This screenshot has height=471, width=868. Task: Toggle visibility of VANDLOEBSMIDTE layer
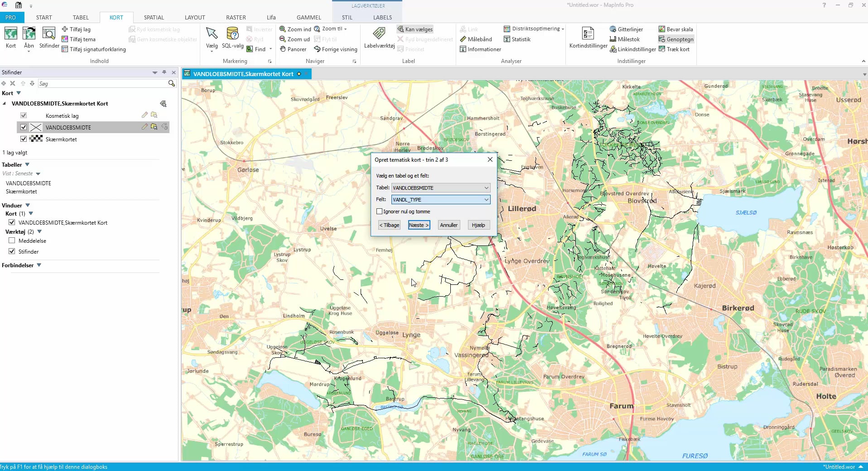pyautogui.click(x=23, y=127)
